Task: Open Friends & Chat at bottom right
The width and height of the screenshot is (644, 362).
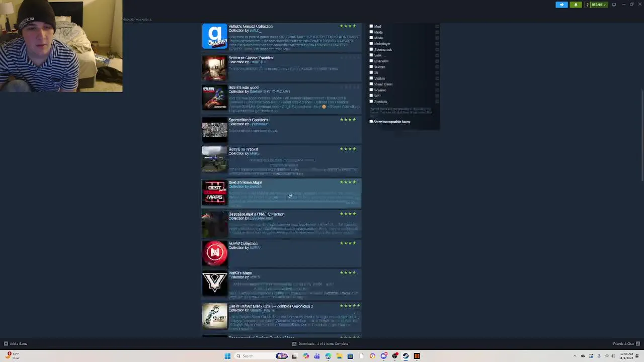Action: 626,344
